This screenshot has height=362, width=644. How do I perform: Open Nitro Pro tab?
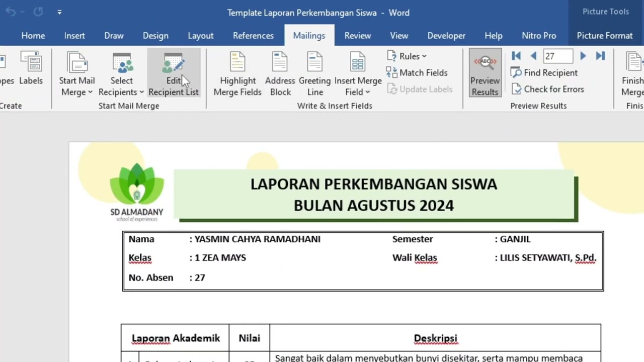539,36
